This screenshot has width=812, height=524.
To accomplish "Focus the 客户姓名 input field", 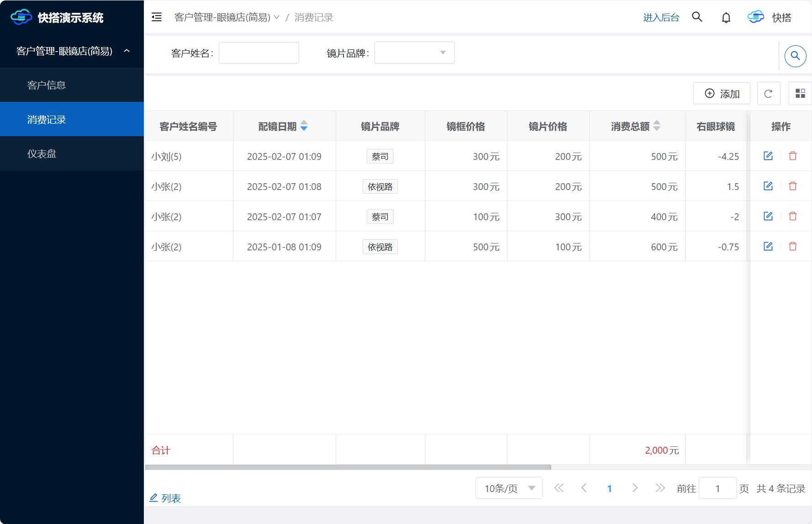I will tap(258, 53).
